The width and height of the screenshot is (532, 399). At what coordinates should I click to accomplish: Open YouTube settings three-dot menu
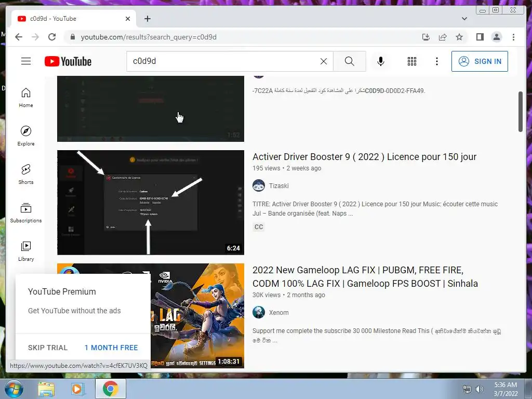coord(437,61)
